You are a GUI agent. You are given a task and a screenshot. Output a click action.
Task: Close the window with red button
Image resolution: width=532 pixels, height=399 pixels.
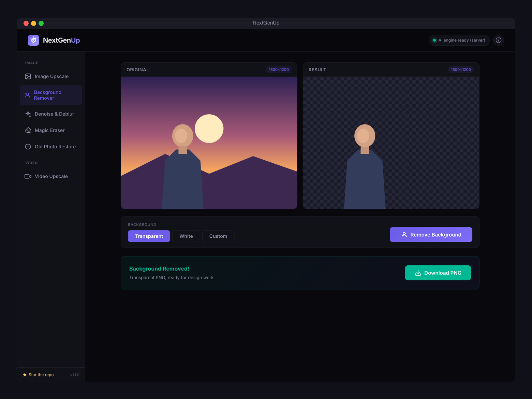26,23
